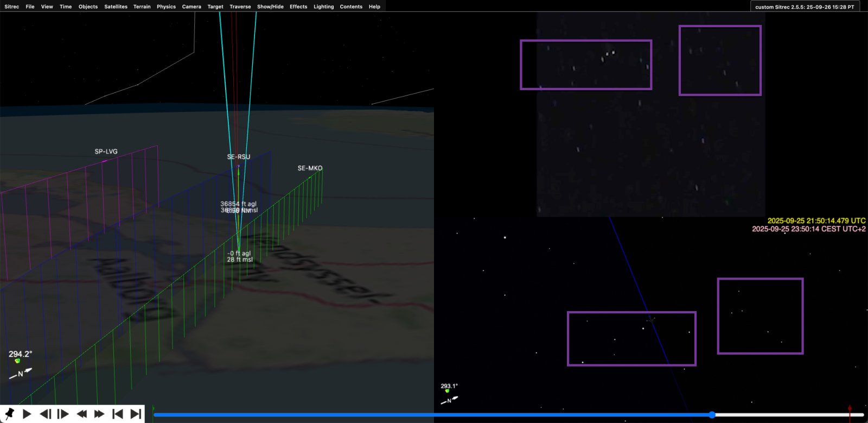868x423 pixels.
Task: Open the Show/Hide menu
Action: coord(270,7)
